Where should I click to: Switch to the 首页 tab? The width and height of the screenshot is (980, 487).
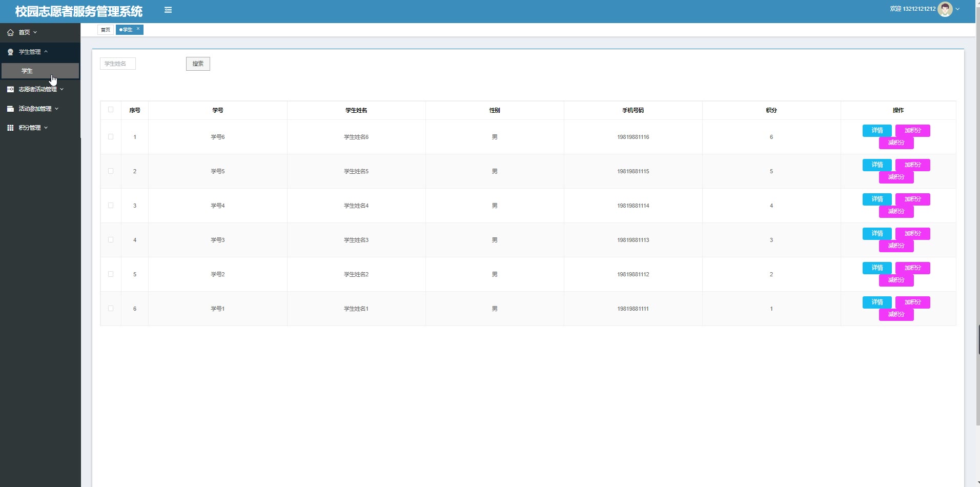click(x=106, y=30)
